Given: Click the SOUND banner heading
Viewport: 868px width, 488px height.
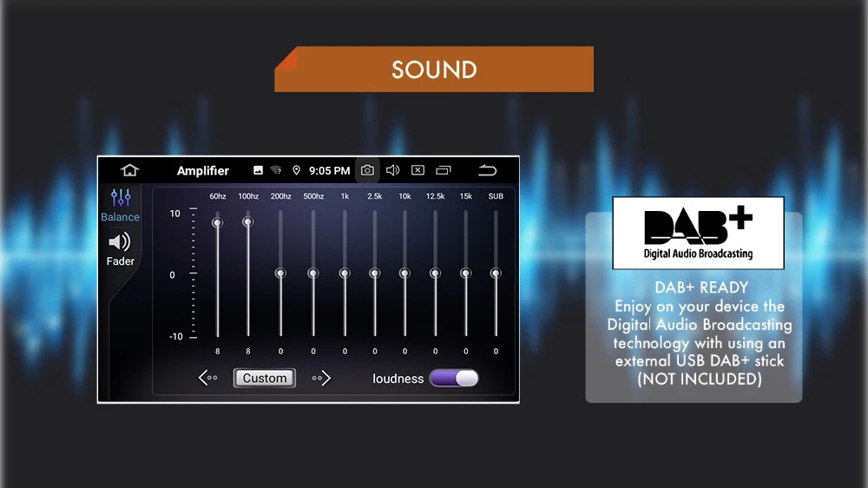Looking at the screenshot, I should 434,69.
